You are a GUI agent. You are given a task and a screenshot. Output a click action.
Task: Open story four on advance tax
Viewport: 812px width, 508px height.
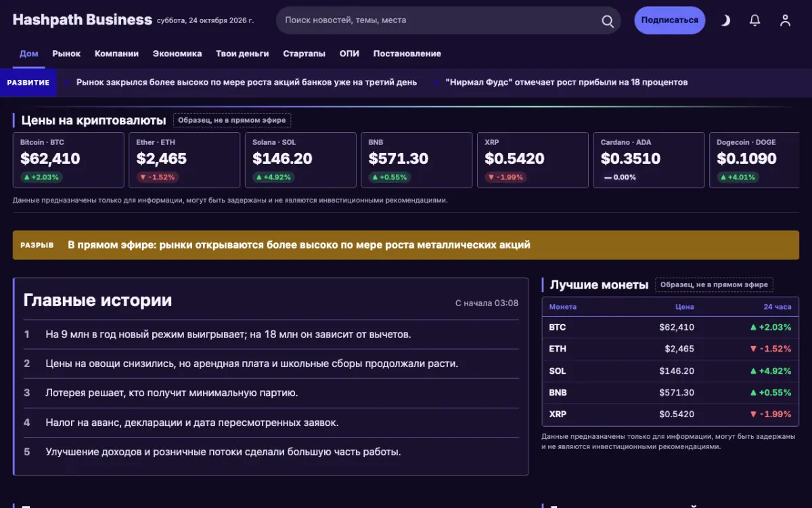pos(271,423)
